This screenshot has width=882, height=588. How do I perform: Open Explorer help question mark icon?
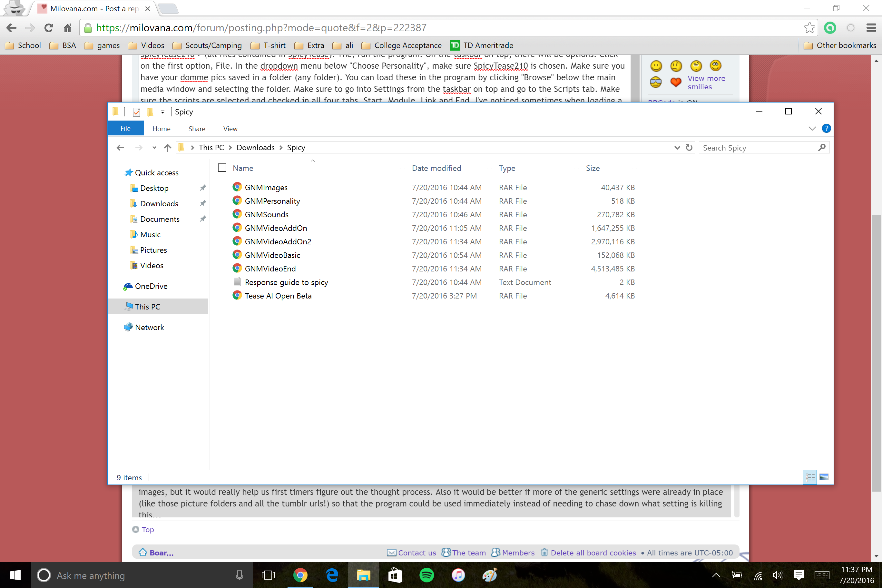click(x=826, y=129)
